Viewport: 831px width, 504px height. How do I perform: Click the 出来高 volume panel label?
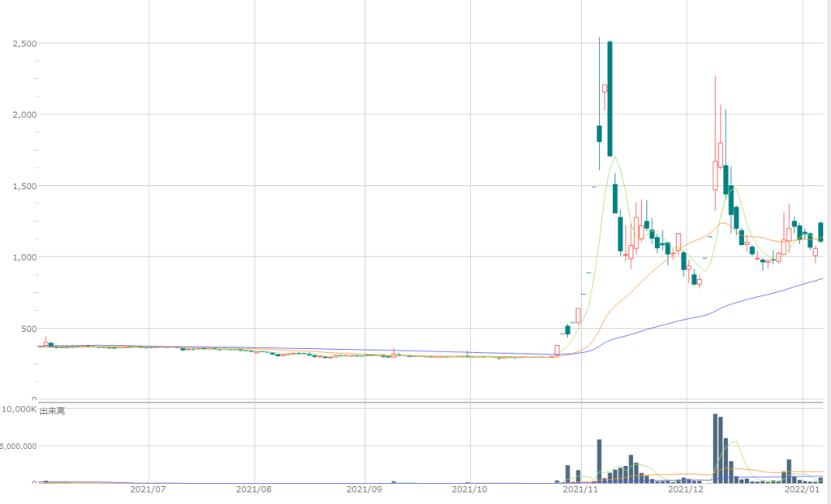pos(53,411)
